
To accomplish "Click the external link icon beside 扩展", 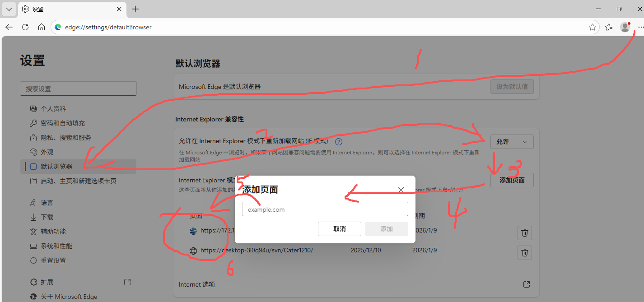I will pyautogui.click(x=127, y=282).
